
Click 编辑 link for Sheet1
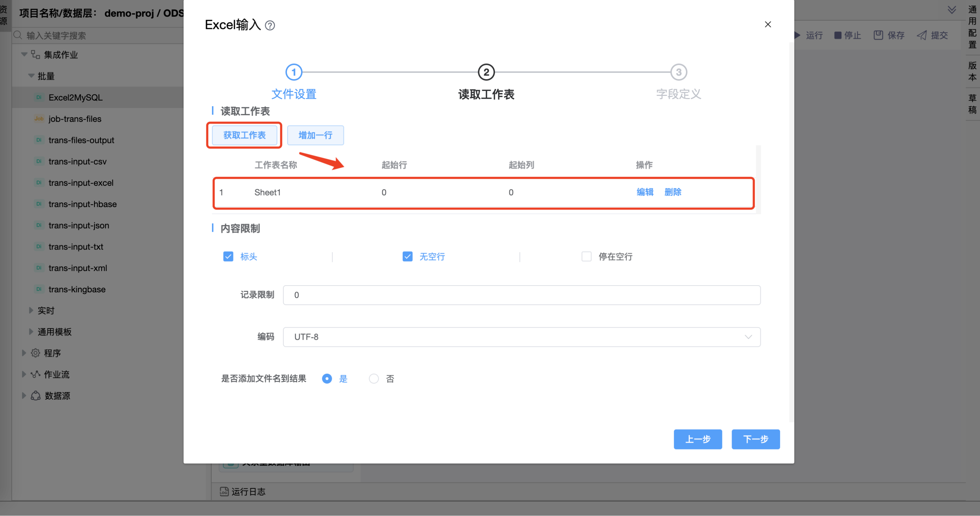(x=645, y=192)
